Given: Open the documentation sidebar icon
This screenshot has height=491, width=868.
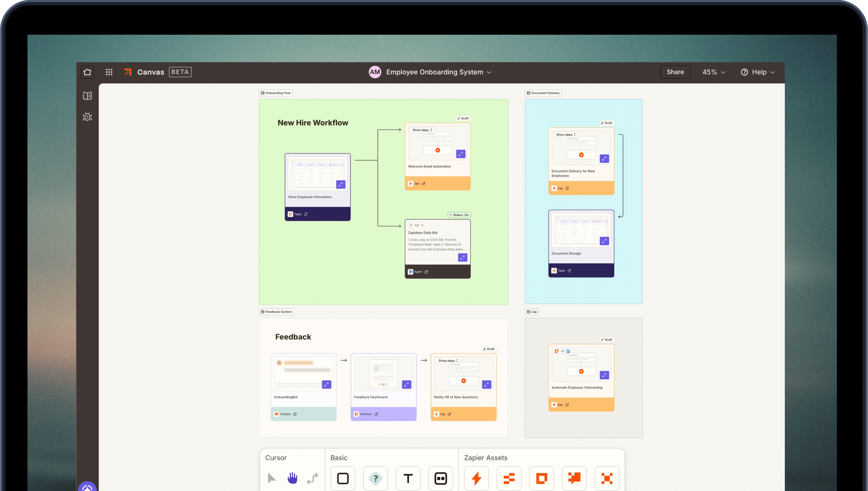Looking at the screenshot, I should 87,95.
